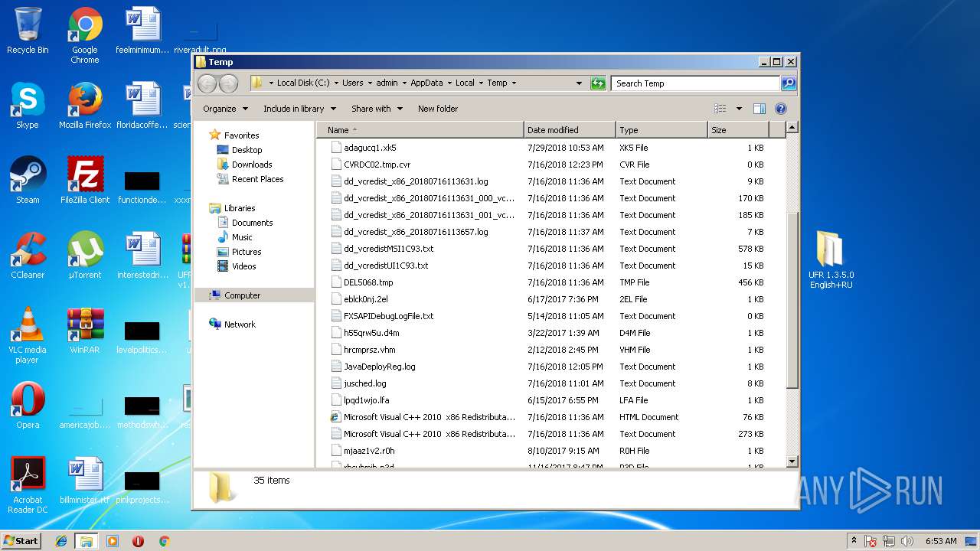Click the Opera icon in the taskbar
The image size is (980, 551).
[x=138, y=541]
